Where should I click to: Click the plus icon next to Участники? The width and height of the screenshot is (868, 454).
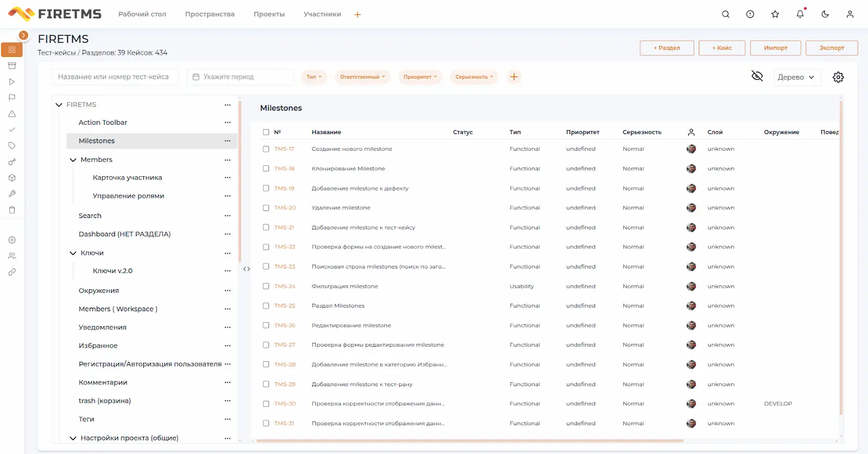click(x=358, y=15)
